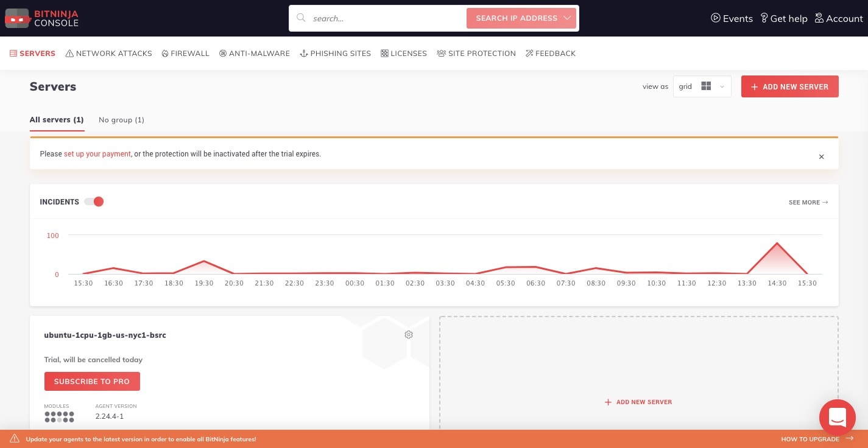
Task: Open the Account menu
Action: [839, 18]
